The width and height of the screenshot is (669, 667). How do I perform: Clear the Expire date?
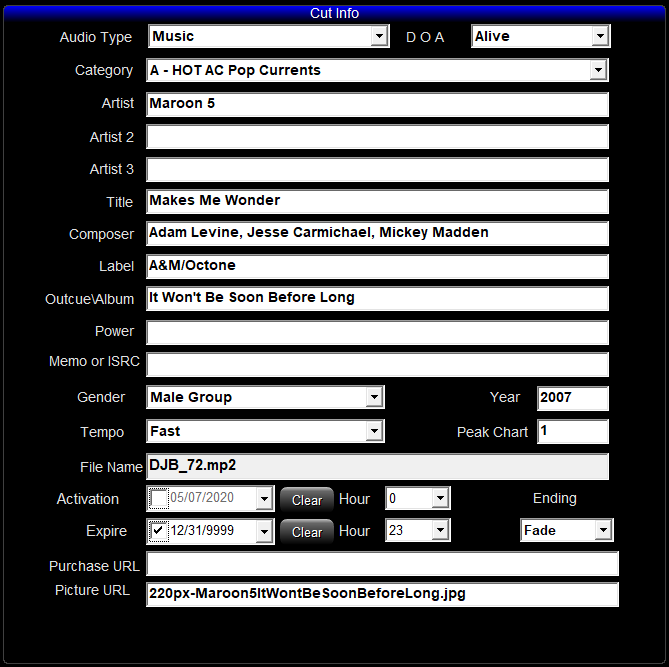coord(307,532)
